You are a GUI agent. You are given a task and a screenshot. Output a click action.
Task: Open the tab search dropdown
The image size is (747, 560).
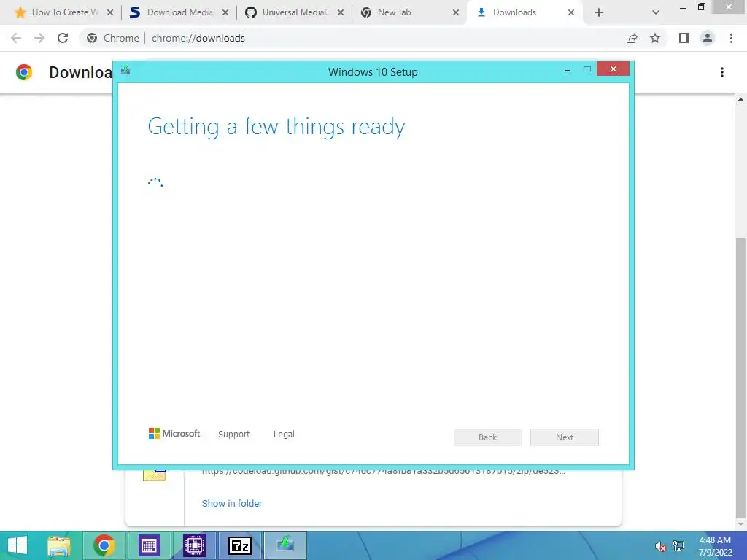pyautogui.click(x=656, y=13)
